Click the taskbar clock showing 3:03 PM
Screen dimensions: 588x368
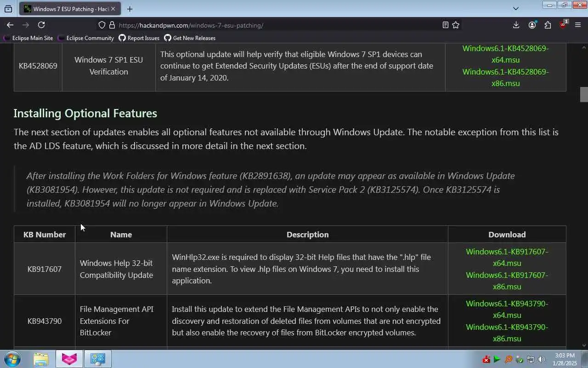click(565, 359)
